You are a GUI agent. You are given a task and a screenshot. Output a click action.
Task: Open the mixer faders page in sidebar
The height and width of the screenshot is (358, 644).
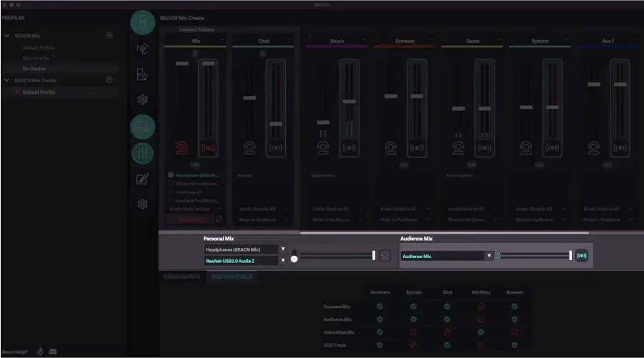(142, 152)
